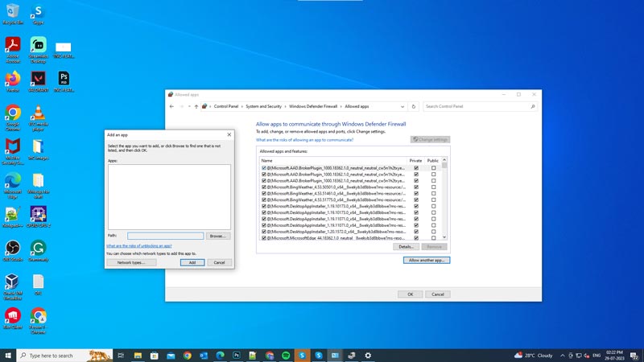This screenshot has height=362, width=644.
Task: Go back in the Allowed apps window
Action: tap(171, 106)
